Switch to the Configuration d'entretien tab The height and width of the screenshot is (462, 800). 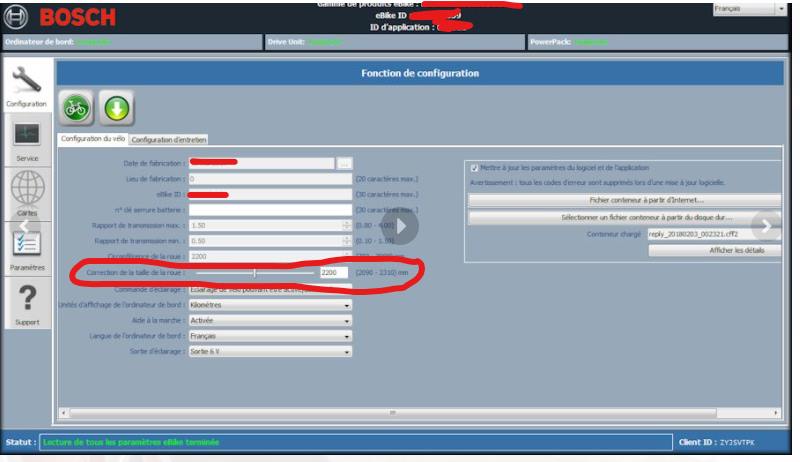[x=167, y=139]
